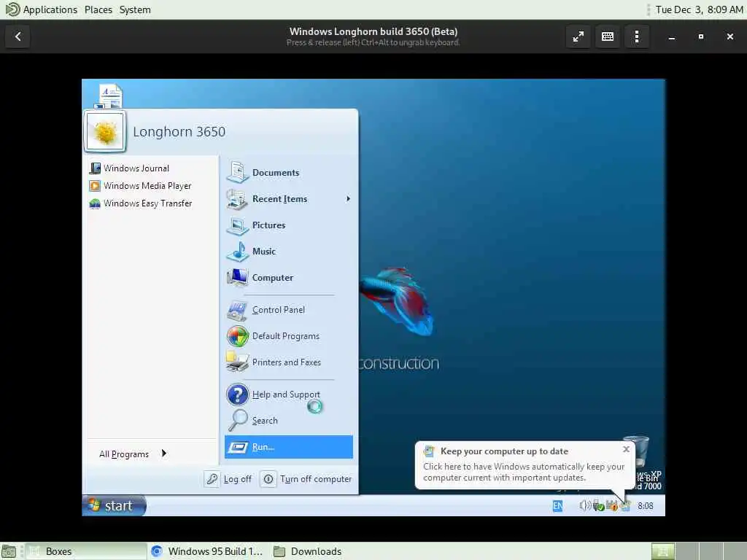Click the taskbar clock showing 8:08
The image size is (747, 560).
pos(646,506)
